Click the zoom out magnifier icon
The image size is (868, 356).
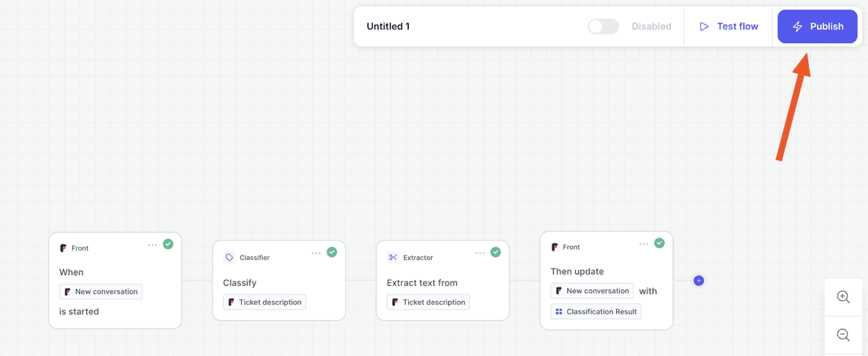(x=844, y=335)
